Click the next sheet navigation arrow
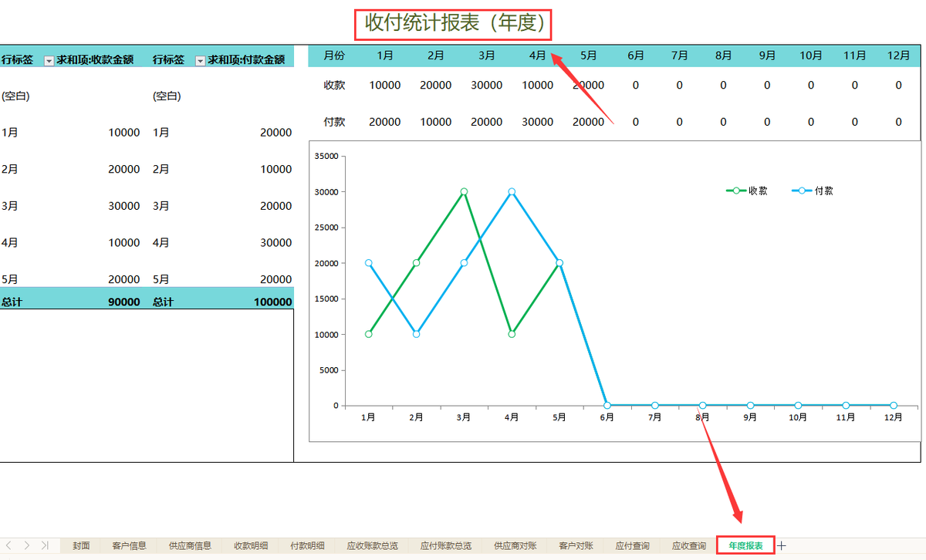This screenshot has width=926, height=560. click(x=27, y=545)
